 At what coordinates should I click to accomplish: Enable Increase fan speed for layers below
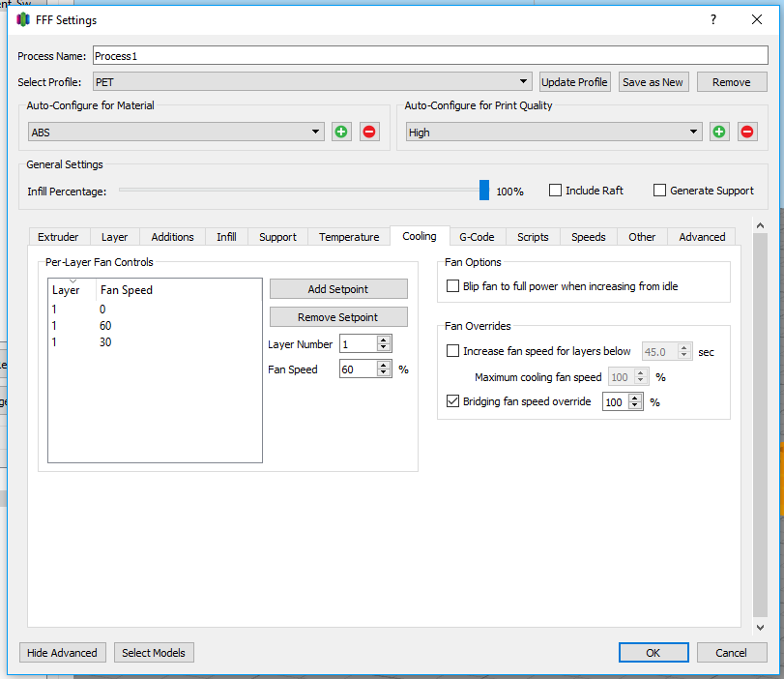(x=452, y=351)
